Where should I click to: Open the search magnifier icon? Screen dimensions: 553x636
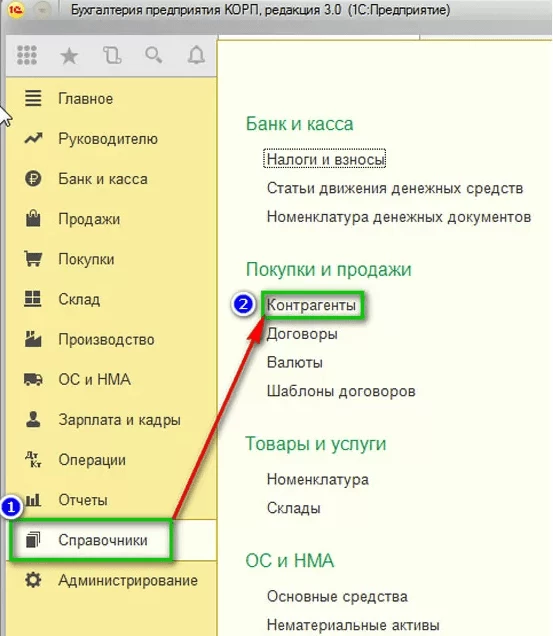click(x=154, y=55)
